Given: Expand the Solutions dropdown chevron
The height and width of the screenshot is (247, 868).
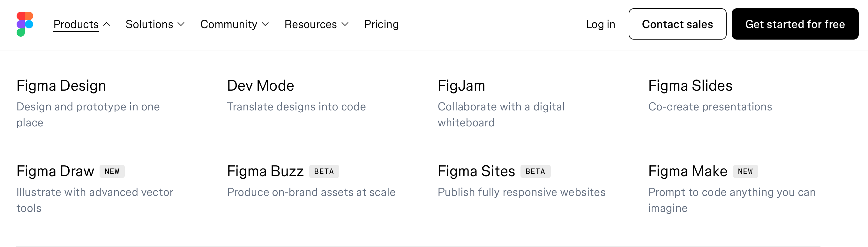Looking at the screenshot, I should pos(181,24).
